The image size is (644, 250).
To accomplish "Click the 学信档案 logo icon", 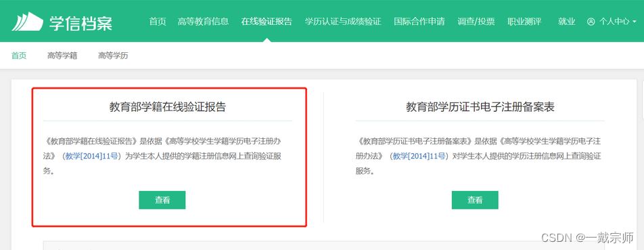I will pyautogui.click(x=28, y=22).
